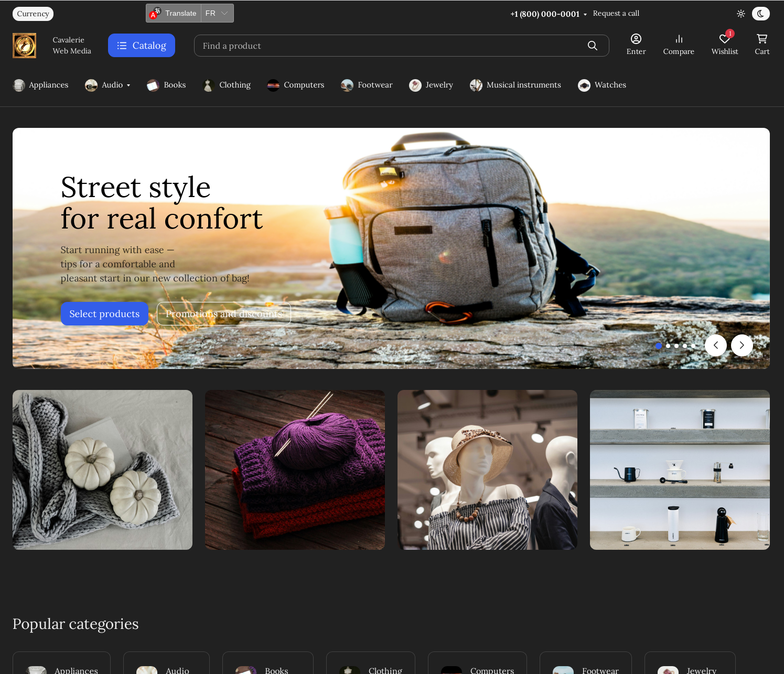Focus the Find a product search field
The height and width of the screenshot is (674, 784).
(x=402, y=46)
